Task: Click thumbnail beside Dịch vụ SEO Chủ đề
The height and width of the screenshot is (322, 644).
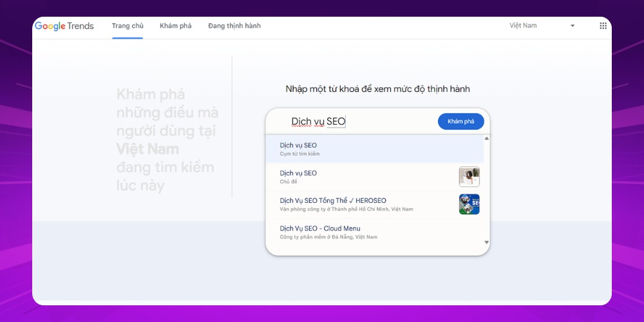Action: [469, 176]
